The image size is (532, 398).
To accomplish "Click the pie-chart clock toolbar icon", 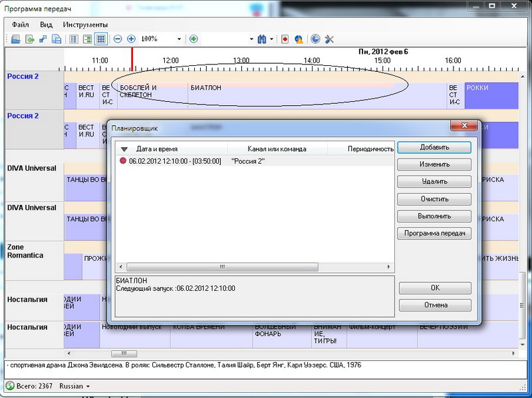I will [315, 39].
